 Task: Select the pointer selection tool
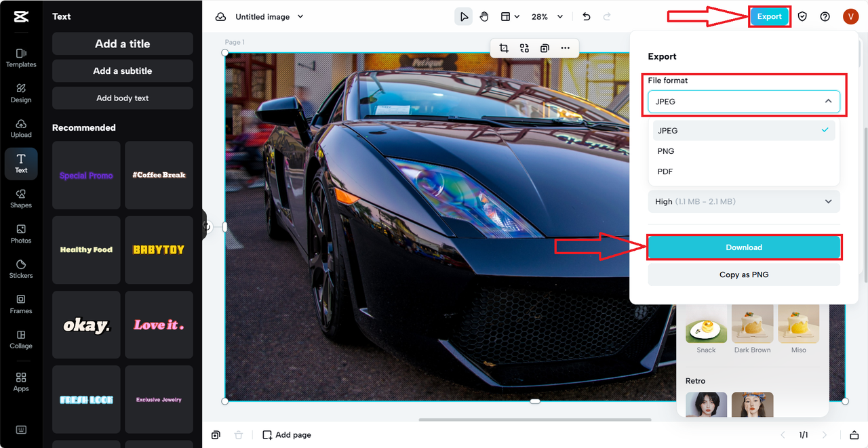pyautogui.click(x=464, y=17)
